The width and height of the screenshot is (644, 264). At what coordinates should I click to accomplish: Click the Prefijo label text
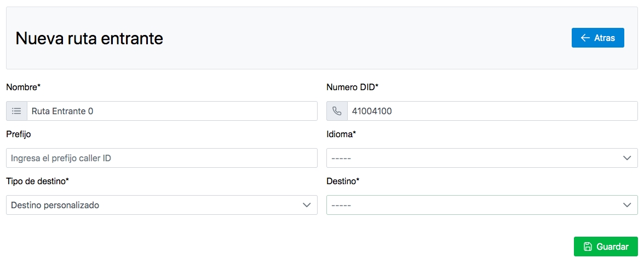(19, 134)
